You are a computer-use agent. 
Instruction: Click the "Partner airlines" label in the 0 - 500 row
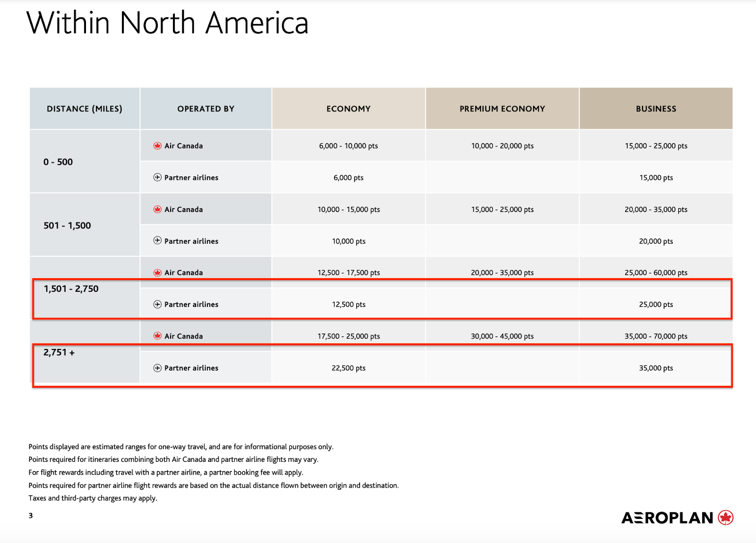click(x=191, y=178)
